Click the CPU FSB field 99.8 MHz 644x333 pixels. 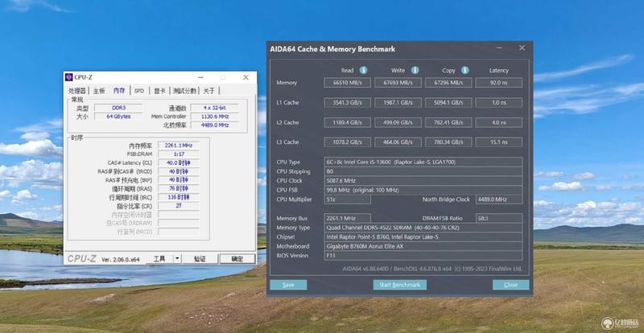423,190
